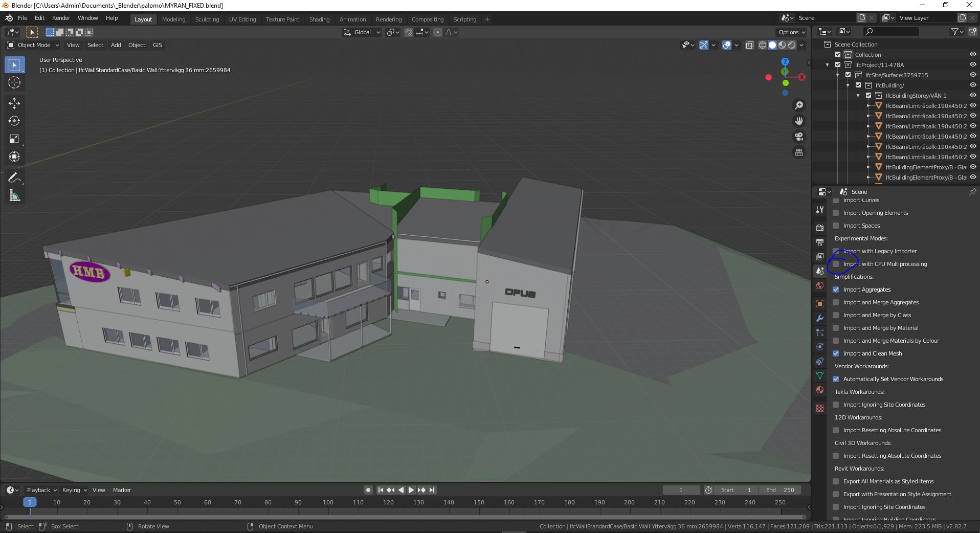Switch perspective/orthographic grid icon
Screen dimensions: 980x533
pos(798,152)
